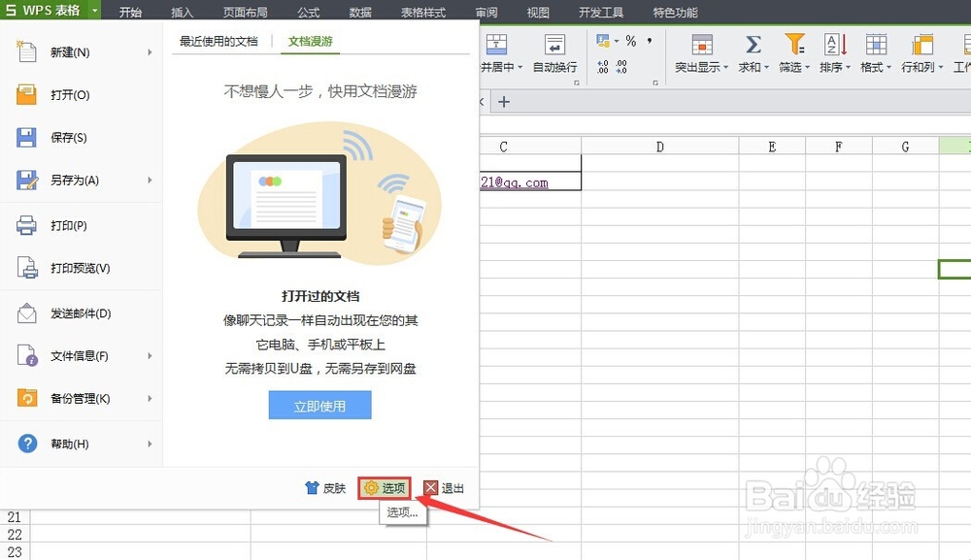Open the 筛选 dropdown arrow
Viewport: 971px width, 560px height.
[x=808, y=67]
